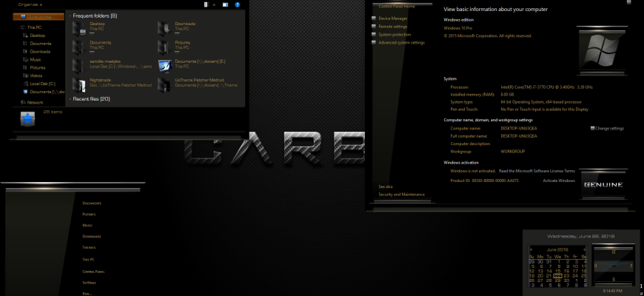Select the Downloads frequent folder icon
The image size is (644, 296).
tap(164, 28)
